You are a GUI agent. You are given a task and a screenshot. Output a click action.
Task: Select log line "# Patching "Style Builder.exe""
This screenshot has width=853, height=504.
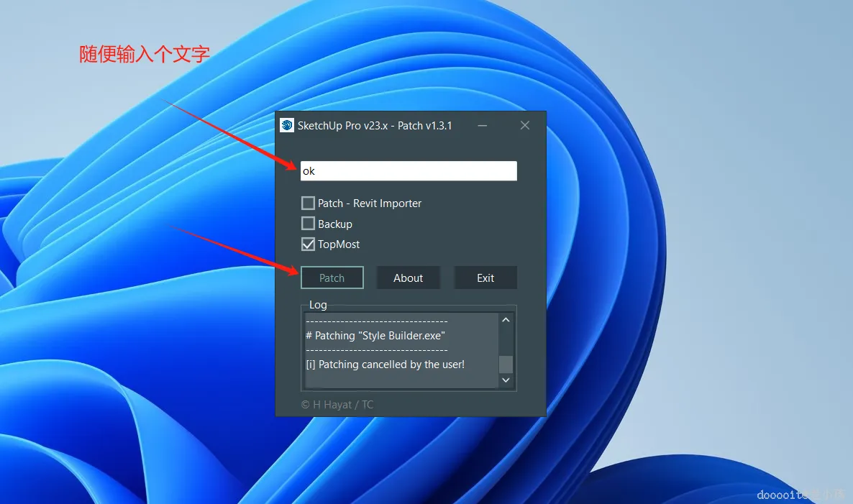[x=375, y=336]
